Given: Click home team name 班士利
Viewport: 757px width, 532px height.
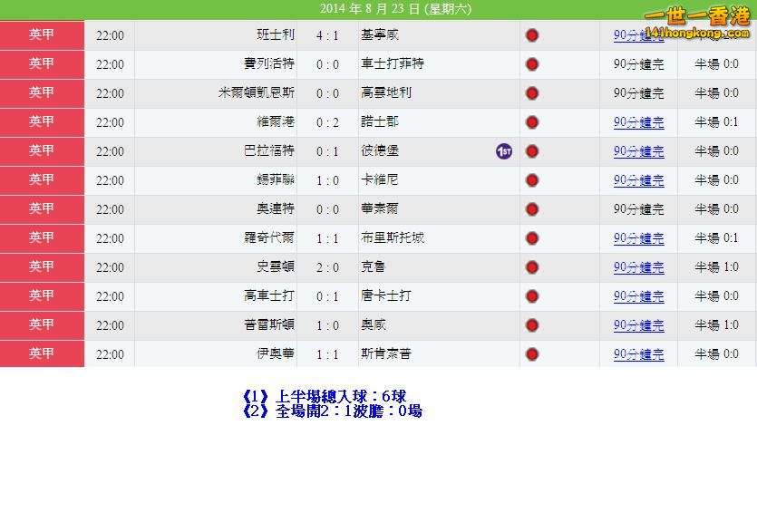Looking at the screenshot, I should pyautogui.click(x=276, y=34).
